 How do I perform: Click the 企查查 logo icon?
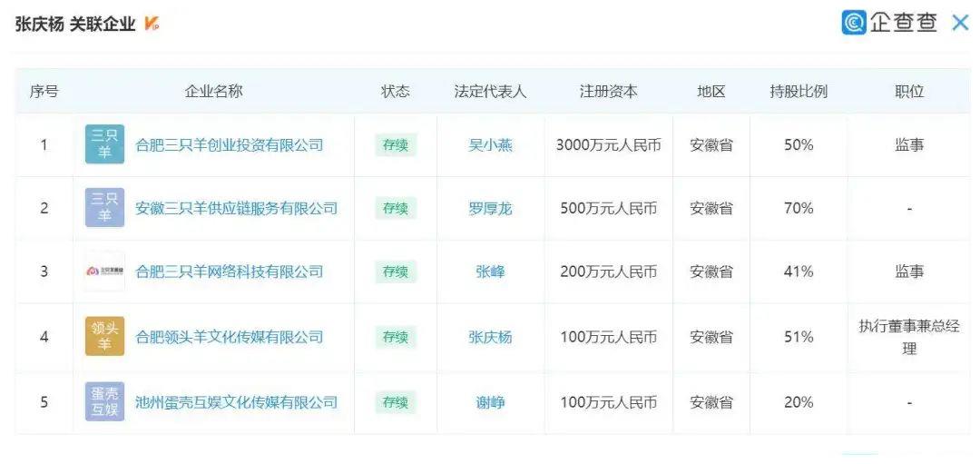[853, 23]
